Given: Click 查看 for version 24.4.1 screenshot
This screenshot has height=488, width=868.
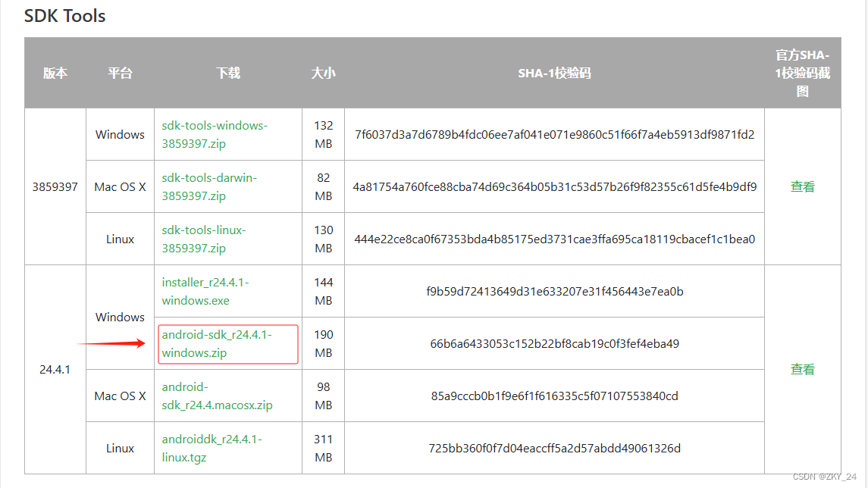Looking at the screenshot, I should click(x=802, y=369).
